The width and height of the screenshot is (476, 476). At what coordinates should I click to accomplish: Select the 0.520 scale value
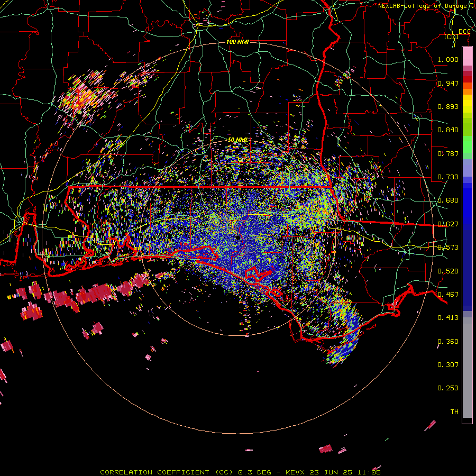(448, 271)
